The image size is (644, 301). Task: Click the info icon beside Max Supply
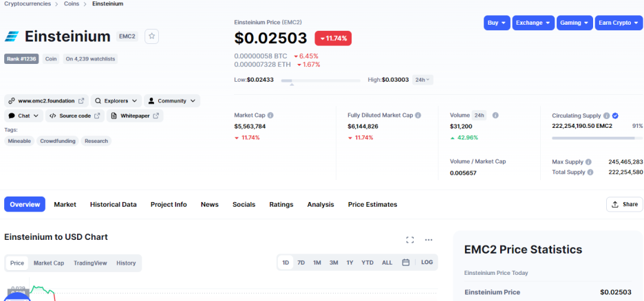(x=588, y=162)
